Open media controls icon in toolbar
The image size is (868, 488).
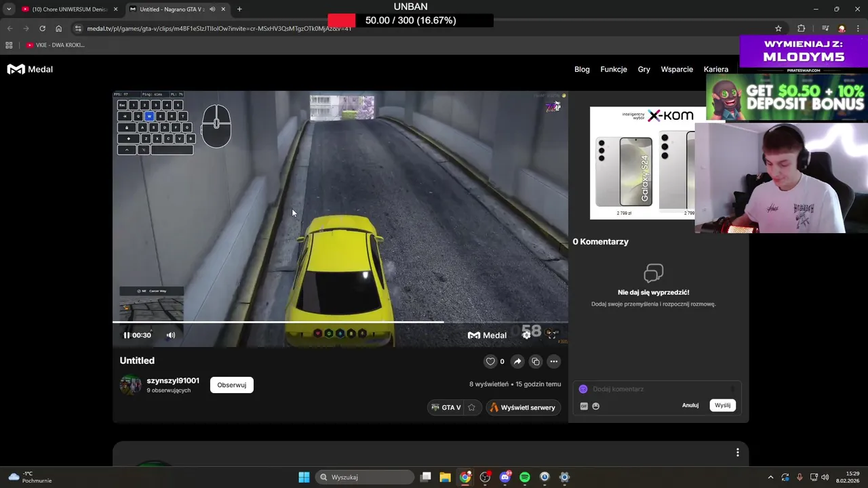825,28
